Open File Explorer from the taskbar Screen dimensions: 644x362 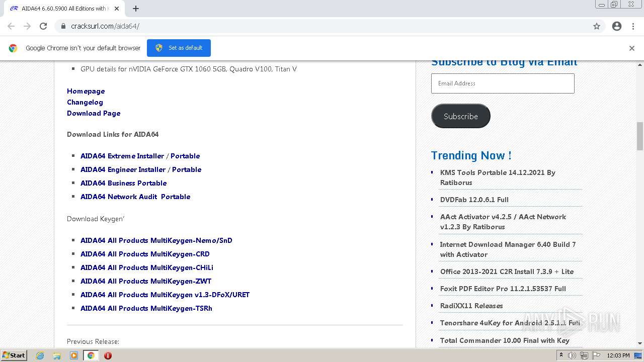(x=57, y=355)
